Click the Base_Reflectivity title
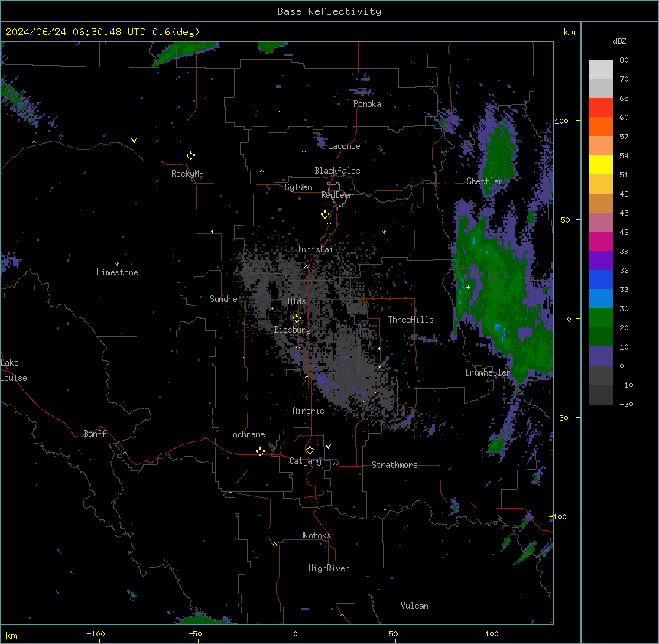The height and width of the screenshot is (644, 659). point(329,11)
